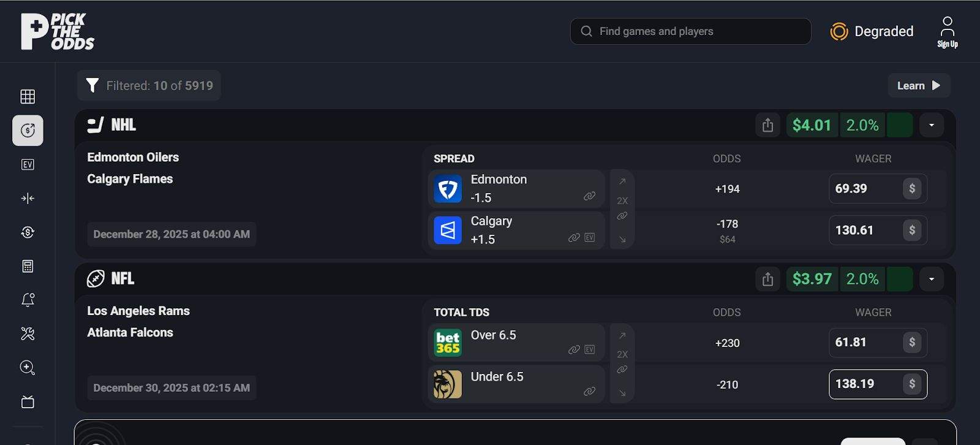The height and width of the screenshot is (445, 980).
Task: Click the filter funnel icon
Action: (92, 85)
